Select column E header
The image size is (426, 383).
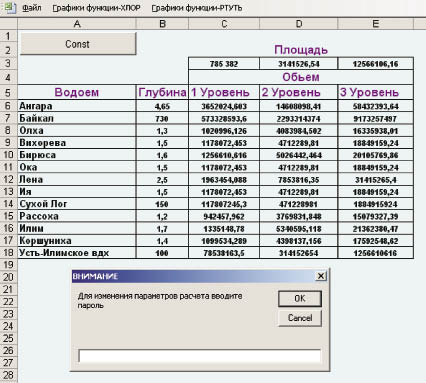376,24
